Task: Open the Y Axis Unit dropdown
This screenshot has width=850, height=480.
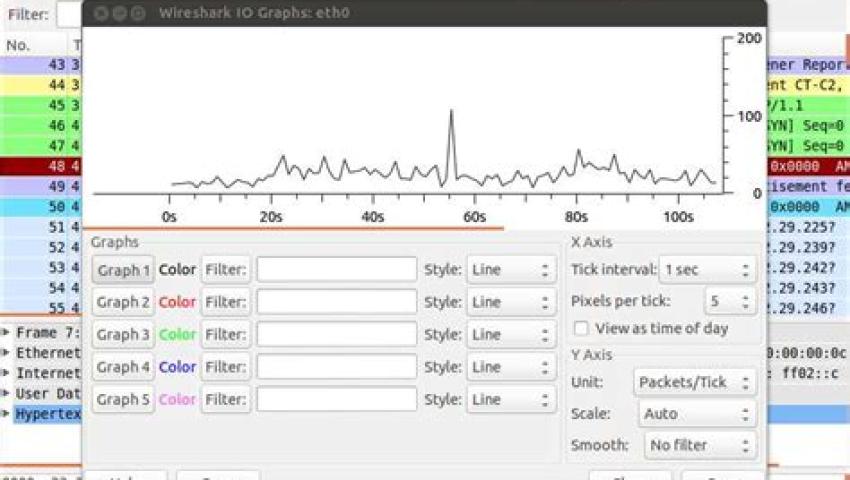Action: (695, 382)
